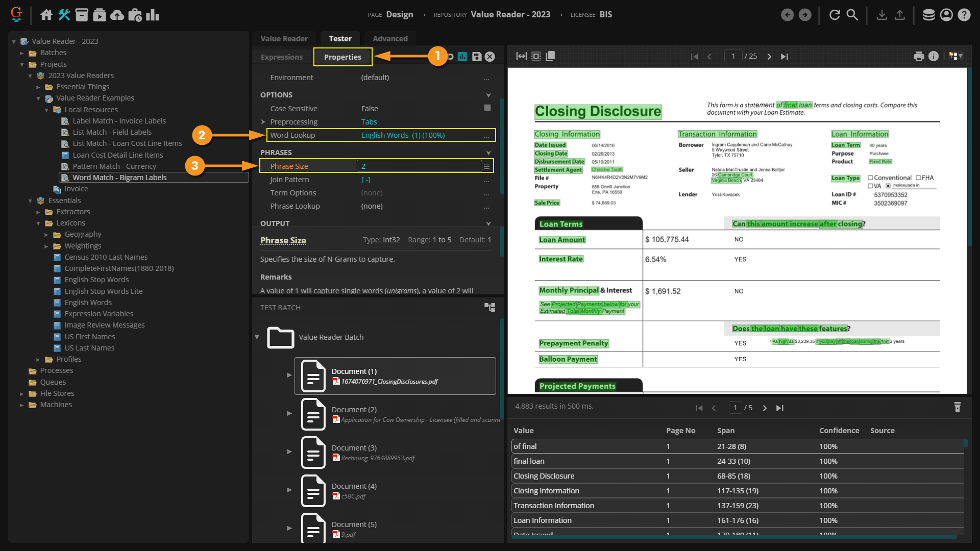This screenshot has width=980, height=551.
Task: Toggle the Case Sensitive checkbox
Action: (487, 108)
